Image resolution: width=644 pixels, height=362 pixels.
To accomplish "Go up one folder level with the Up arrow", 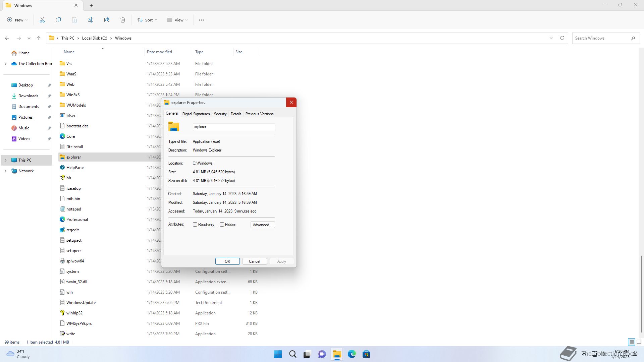I will tap(39, 38).
